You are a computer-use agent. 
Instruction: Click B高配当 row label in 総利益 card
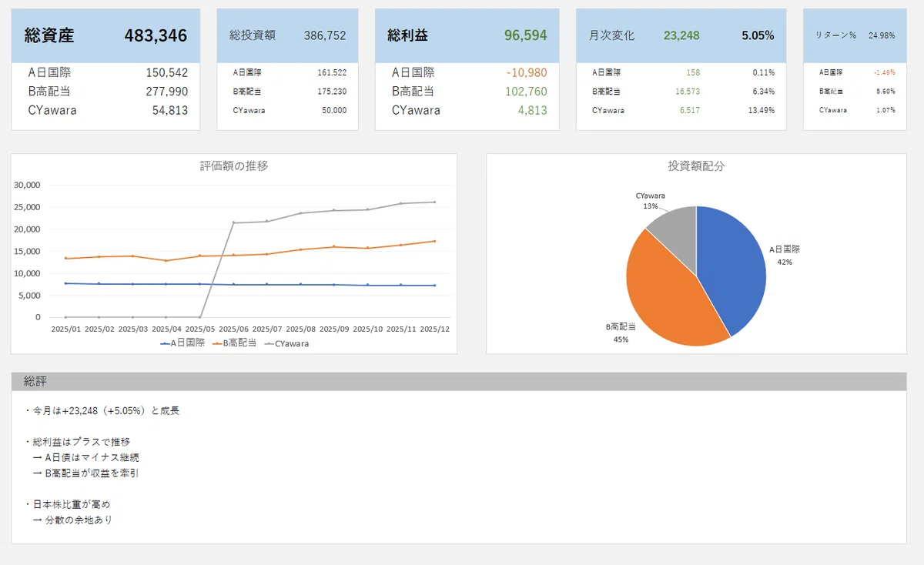click(x=413, y=91)
